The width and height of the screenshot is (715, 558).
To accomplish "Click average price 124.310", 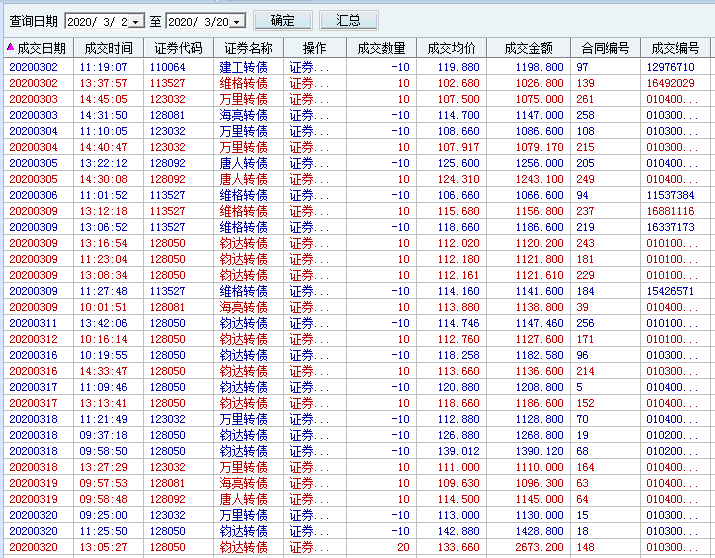I will (x=458, y=179).
